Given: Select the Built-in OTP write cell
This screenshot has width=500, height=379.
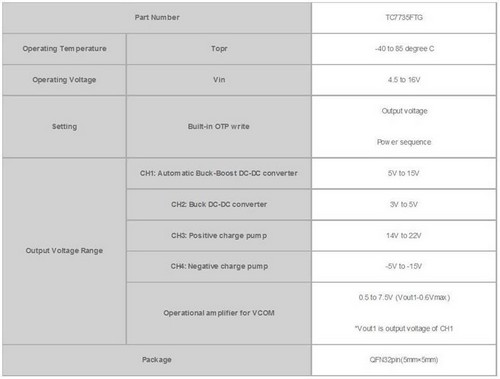Looking at the screenshot, I should click(219, 127).
